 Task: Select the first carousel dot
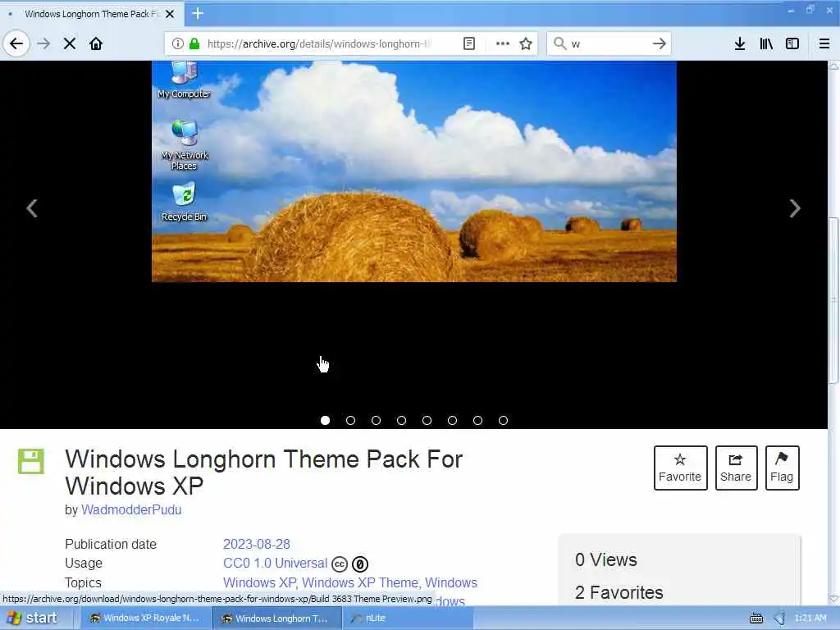click(x=325, y=421)
